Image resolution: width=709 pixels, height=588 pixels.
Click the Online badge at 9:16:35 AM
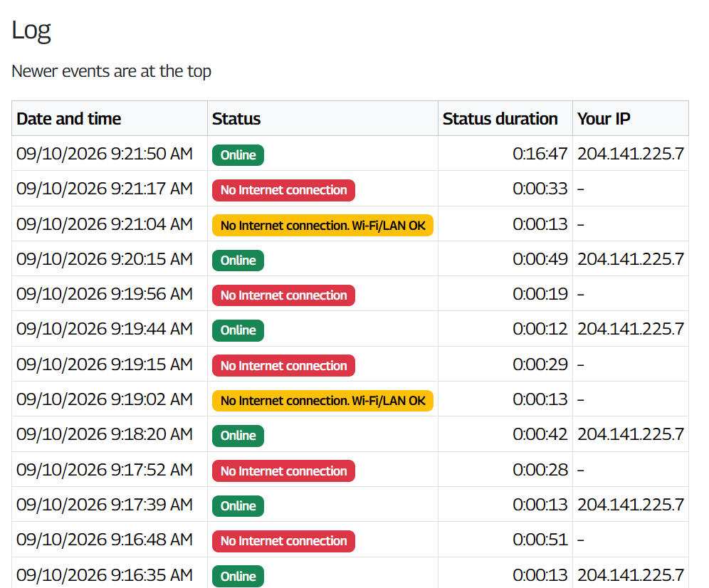238,576
